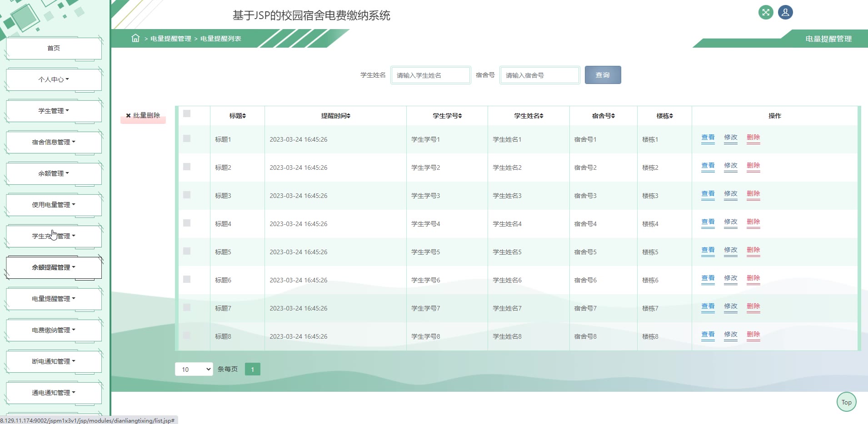Expand the 学生管理 sidebar menu
This screenshot has width=868, height=424.
point(54,111)
